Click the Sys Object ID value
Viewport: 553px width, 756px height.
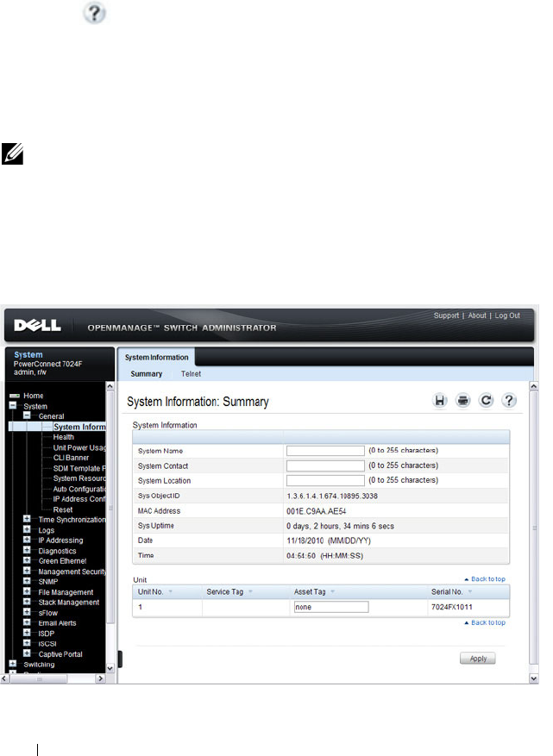click(x=332, y=497)
